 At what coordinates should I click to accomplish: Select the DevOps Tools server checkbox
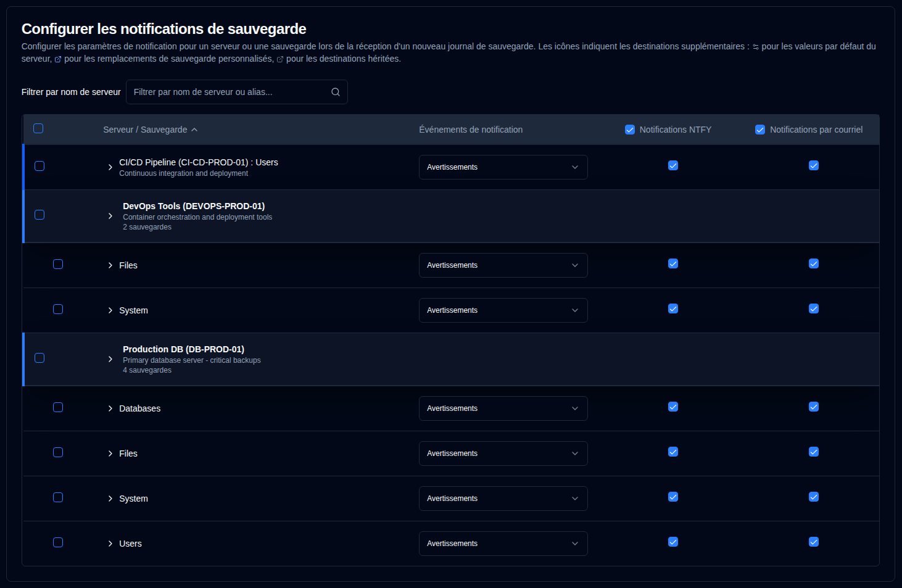[39, 215]
